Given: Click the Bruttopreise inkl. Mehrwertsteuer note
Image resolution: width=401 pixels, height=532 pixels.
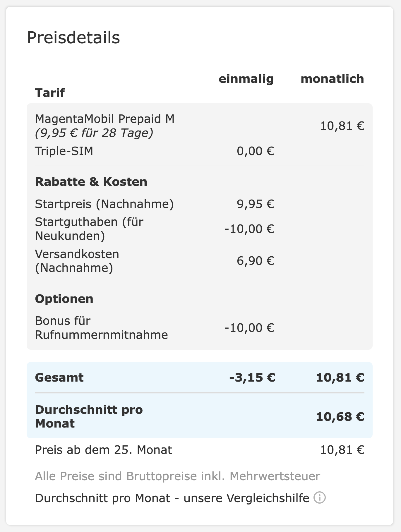Looking at the screenshot, I should coord(177,476).
